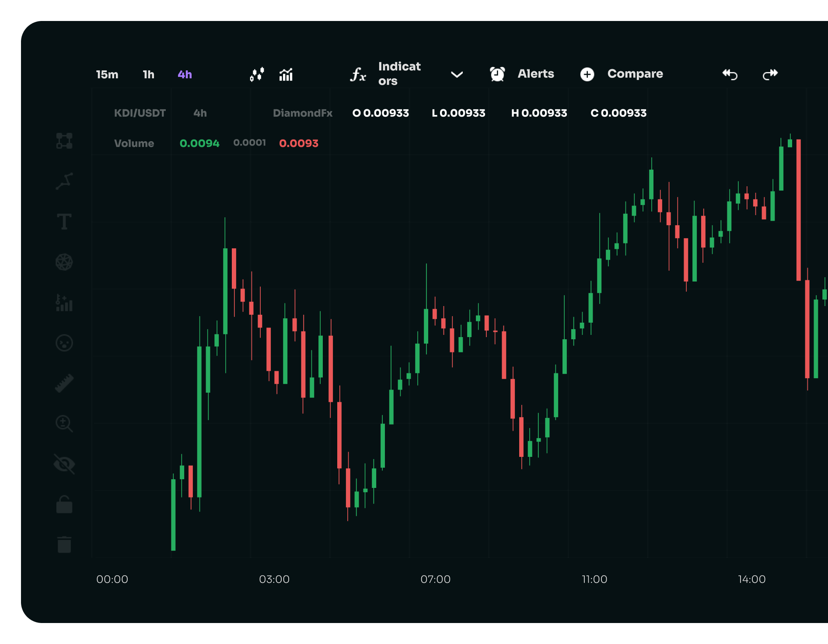The image size is (828, 644).
Task: Select the 1h timeframe
Action: (149, 75)
